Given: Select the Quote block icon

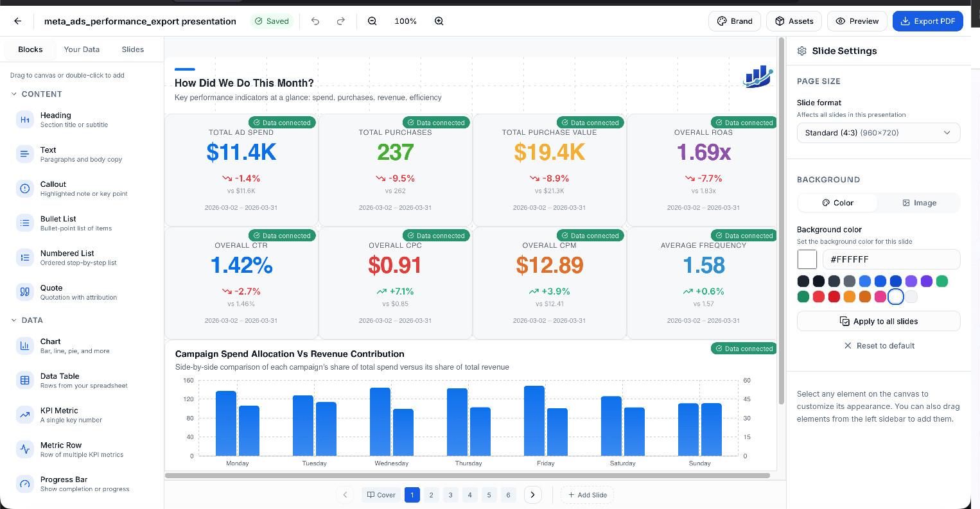Looking at the screenshot, I should (24, 291).
